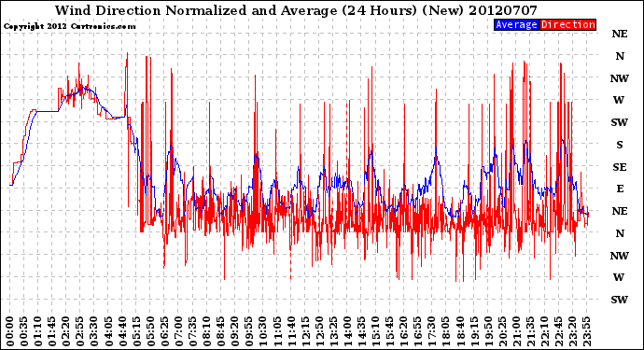644x350 pixels.
Task: Click the 12:50 time label
Action: pos(319,331)
